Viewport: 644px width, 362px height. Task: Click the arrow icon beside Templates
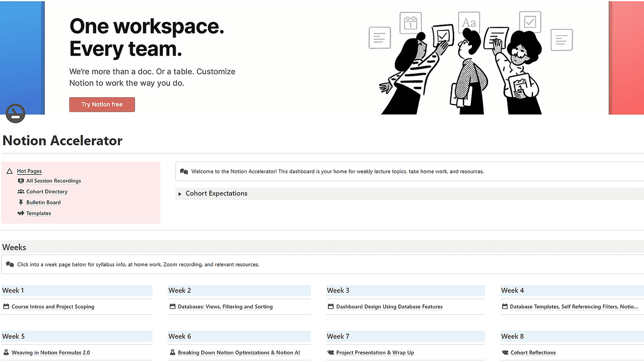coord(21,213)
